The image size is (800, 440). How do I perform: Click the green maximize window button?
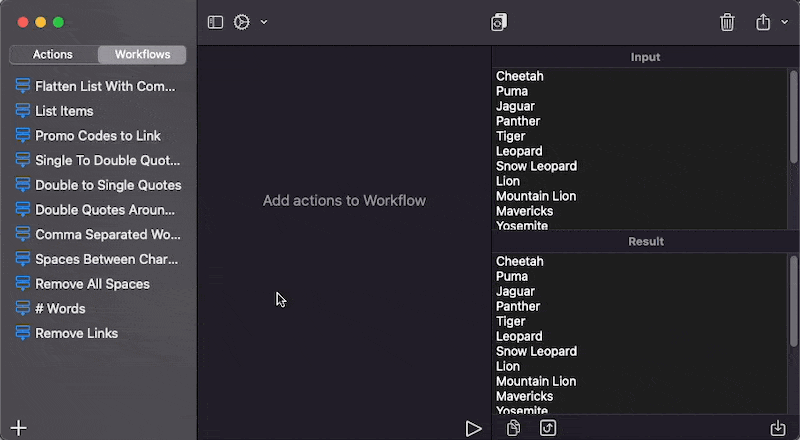(x=59, y=22)
